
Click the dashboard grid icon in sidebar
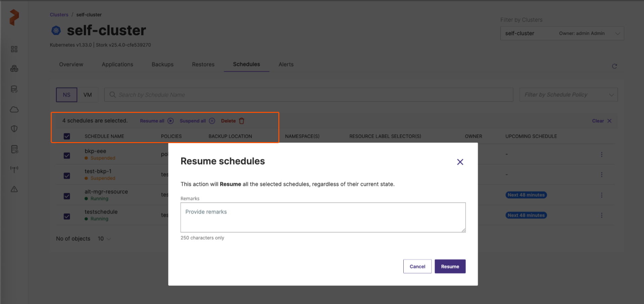[x=14, y=49]
